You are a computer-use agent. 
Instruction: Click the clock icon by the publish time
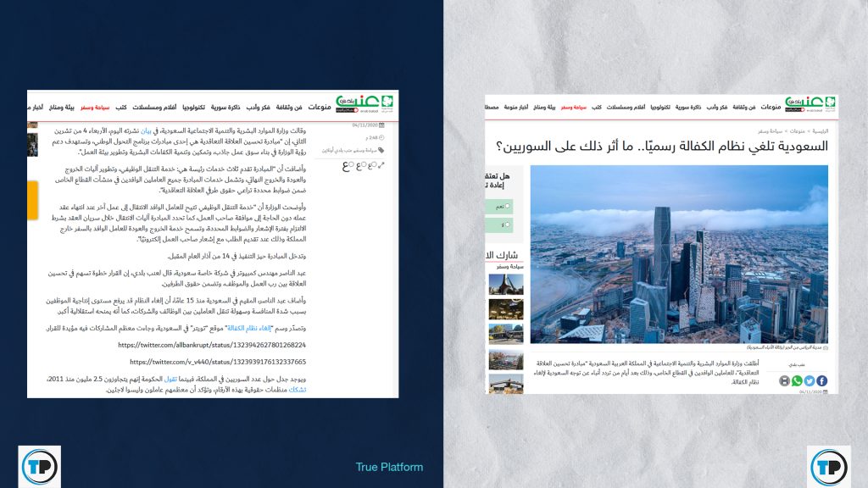(x=381, y=138)
